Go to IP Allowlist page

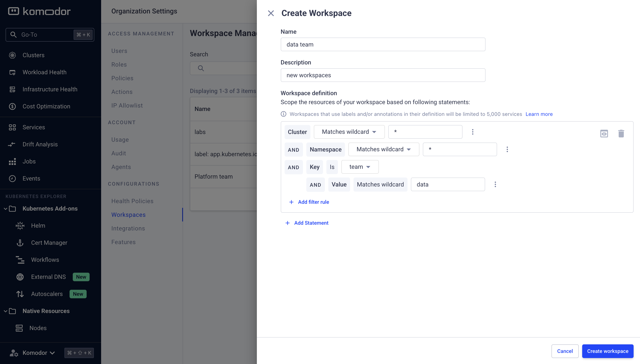click(x=127, y=105)
